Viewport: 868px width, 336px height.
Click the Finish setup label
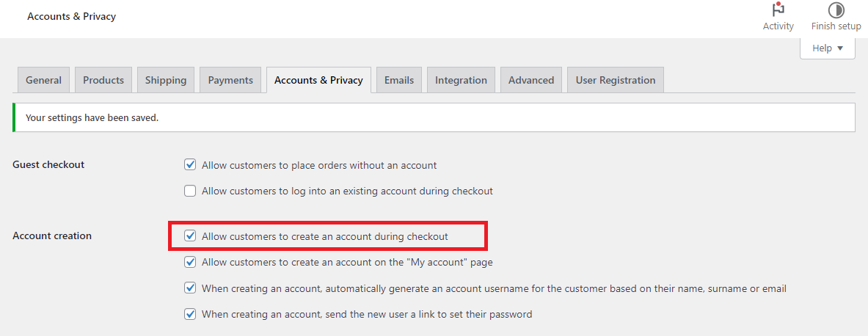click(x=836, y=26)
